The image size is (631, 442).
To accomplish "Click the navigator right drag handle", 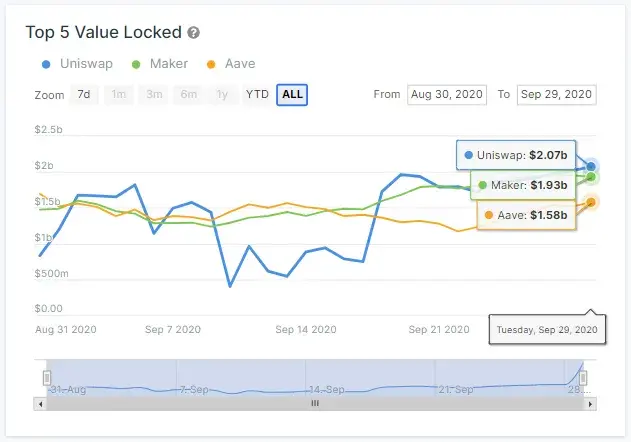I will (x=584, y=377).
